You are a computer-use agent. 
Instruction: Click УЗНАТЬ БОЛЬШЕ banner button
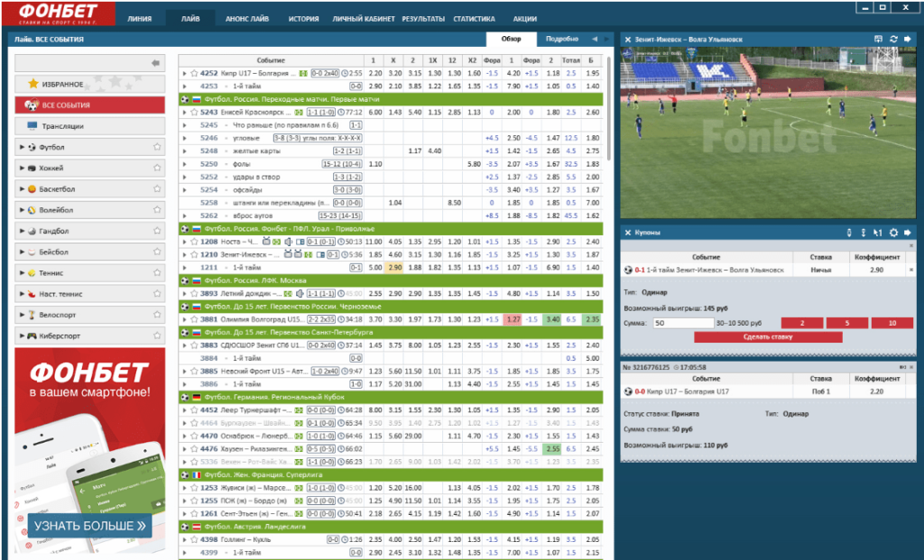tap(89, 525)
